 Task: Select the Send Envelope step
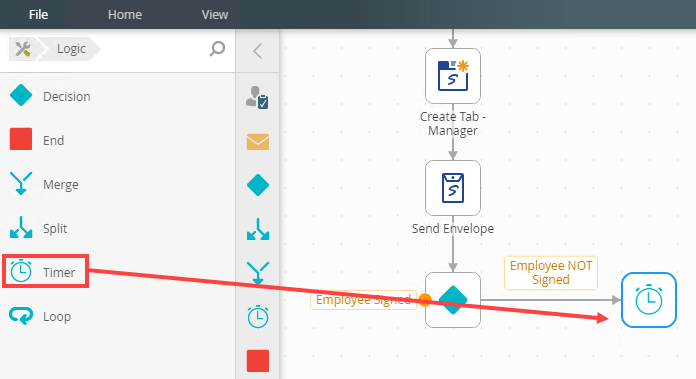pyautogui.click(x=453, y=188)
